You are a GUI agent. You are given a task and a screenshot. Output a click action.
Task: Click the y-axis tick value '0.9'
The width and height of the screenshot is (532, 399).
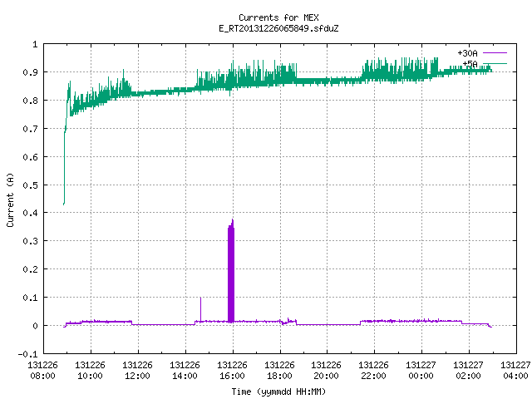[x=30, y=72]
